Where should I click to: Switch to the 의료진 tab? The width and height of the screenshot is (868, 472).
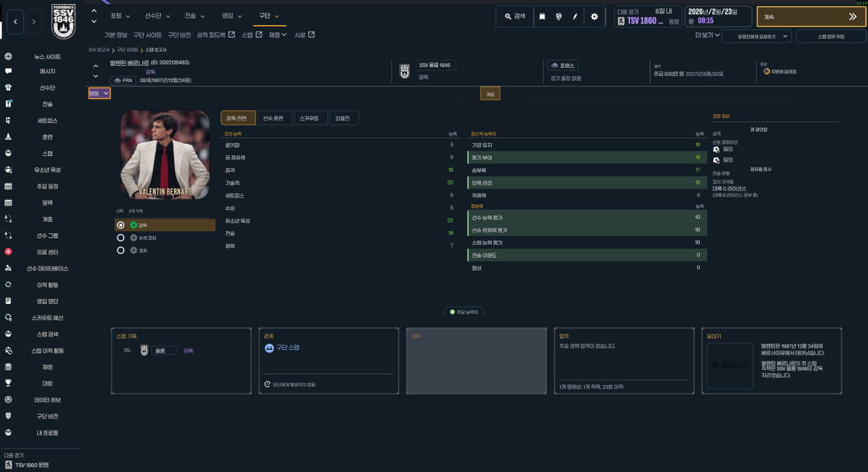(344, 118)
